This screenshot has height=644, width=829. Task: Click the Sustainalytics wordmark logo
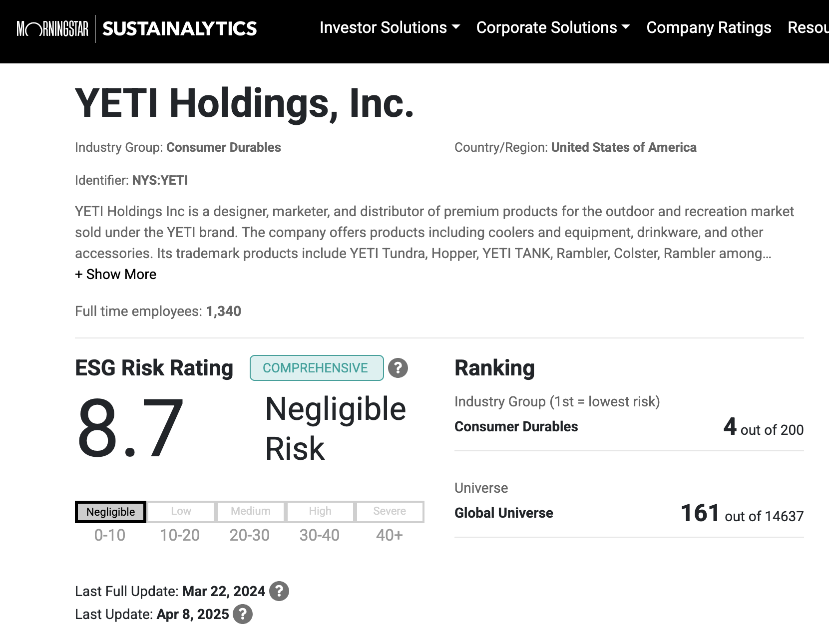pos(180,28)
